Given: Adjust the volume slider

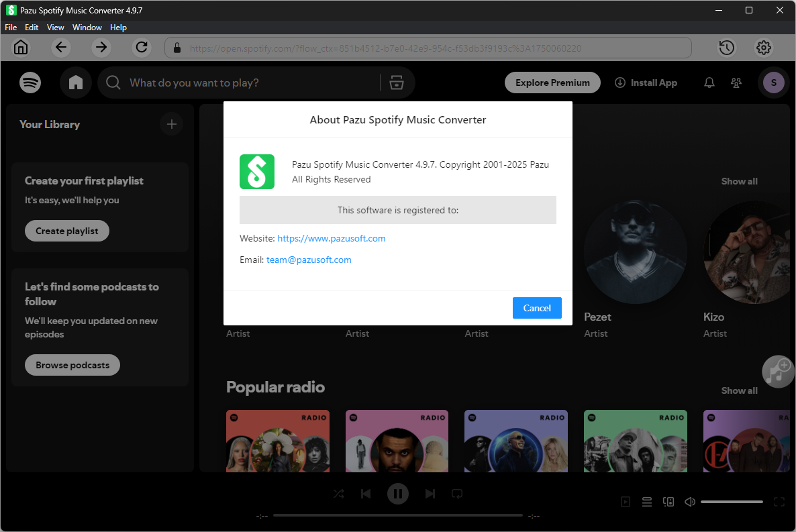Looking at the screenshot, I should 732,502.
